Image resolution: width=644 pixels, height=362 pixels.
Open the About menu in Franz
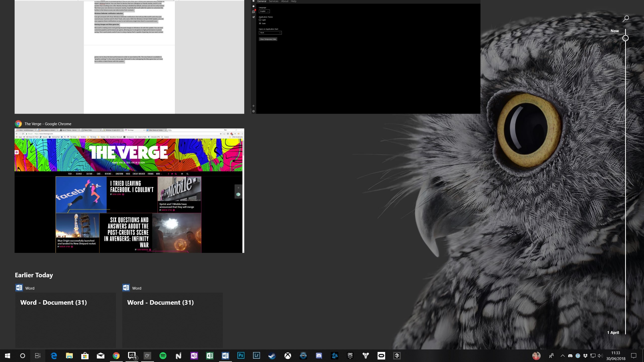click(285, 2)
